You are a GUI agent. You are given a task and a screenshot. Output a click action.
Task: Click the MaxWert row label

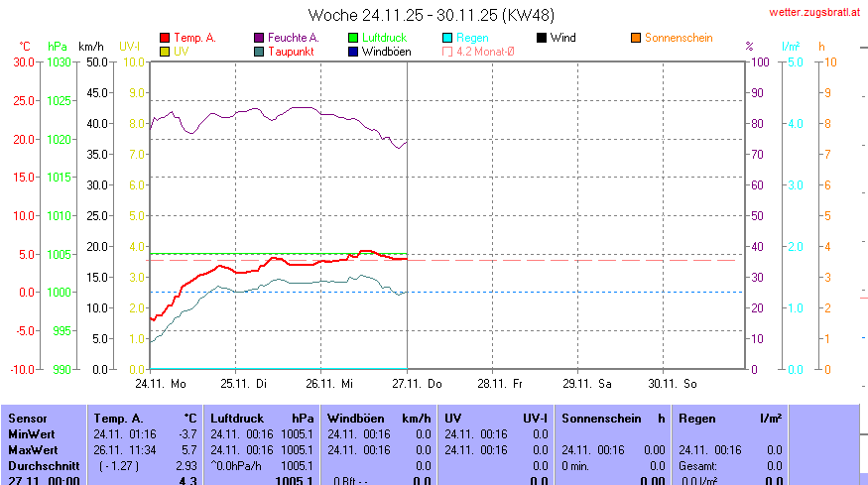point(32,448)
